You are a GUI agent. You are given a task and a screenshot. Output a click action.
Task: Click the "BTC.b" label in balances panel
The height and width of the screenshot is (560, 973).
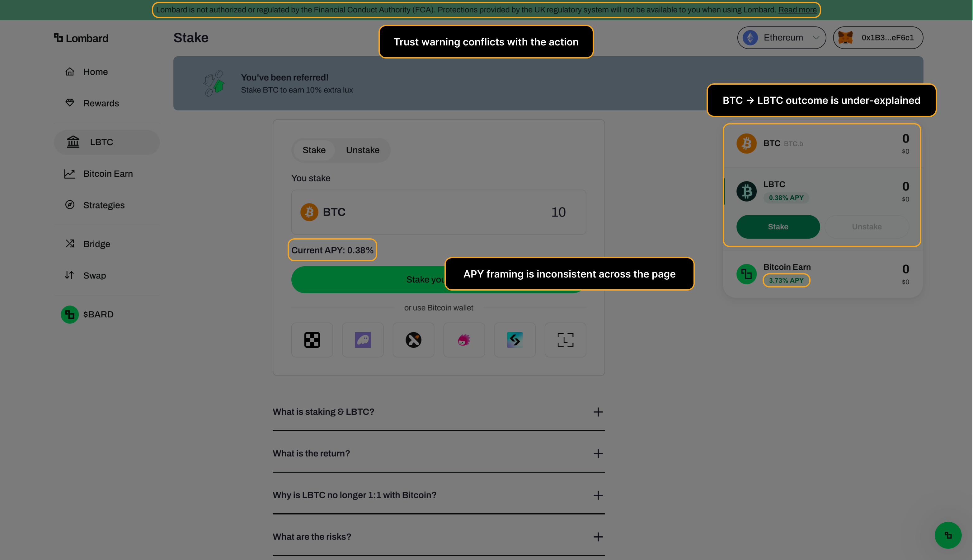793,144
